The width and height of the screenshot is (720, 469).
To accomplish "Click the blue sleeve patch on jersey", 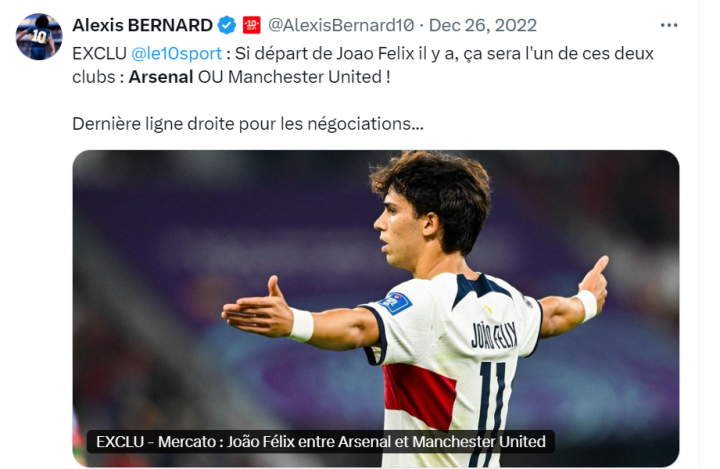I will 397,302.
